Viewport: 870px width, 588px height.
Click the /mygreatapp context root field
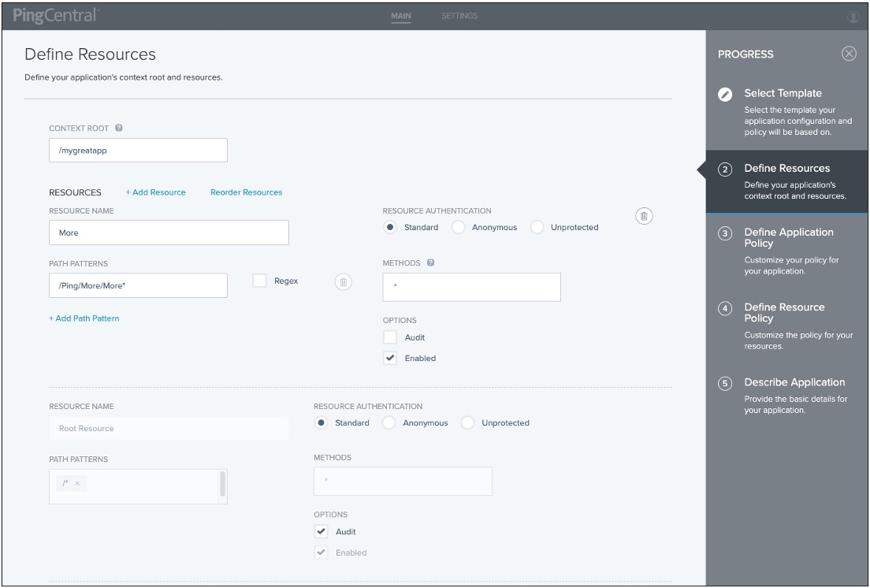pos(138,150)
